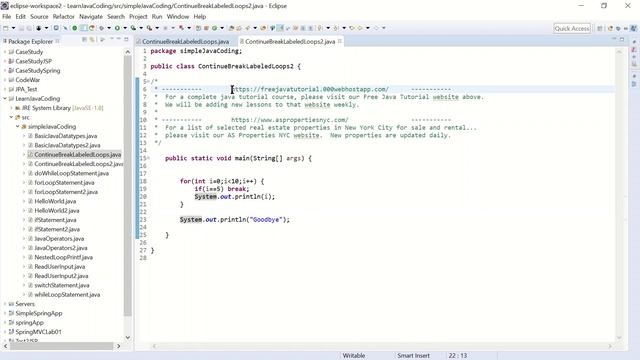The image size is (640, 360).
Task: Click the Open Type toolbar icon
Action: pyautogui.click(x=231, y=28)
